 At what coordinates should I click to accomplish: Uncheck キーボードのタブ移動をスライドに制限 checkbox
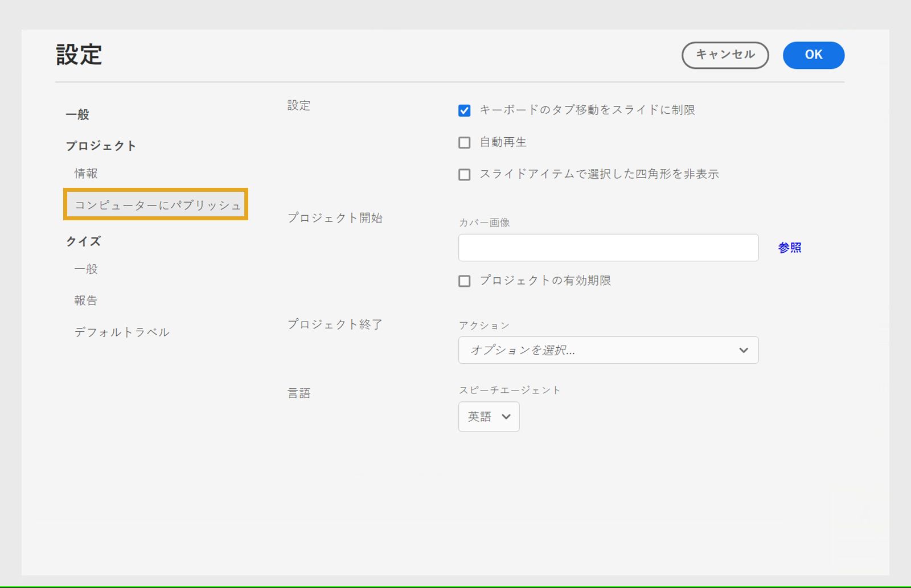[465, 110]
